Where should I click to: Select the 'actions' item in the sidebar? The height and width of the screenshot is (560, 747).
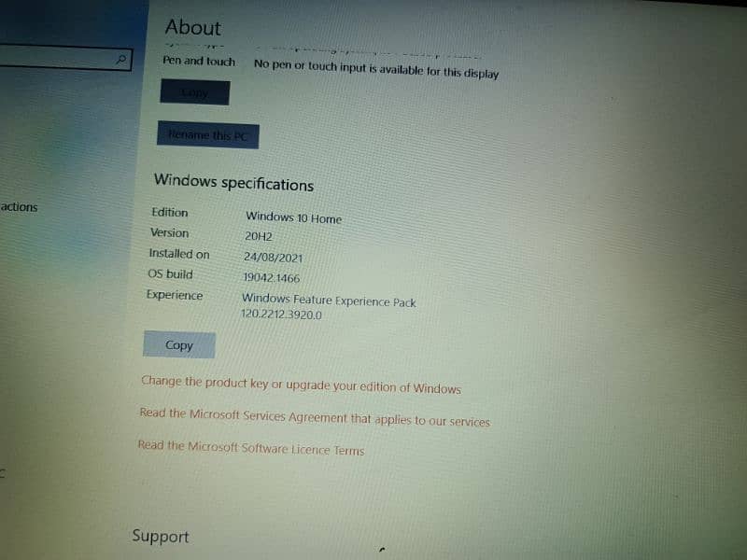[x=19, y=206]
